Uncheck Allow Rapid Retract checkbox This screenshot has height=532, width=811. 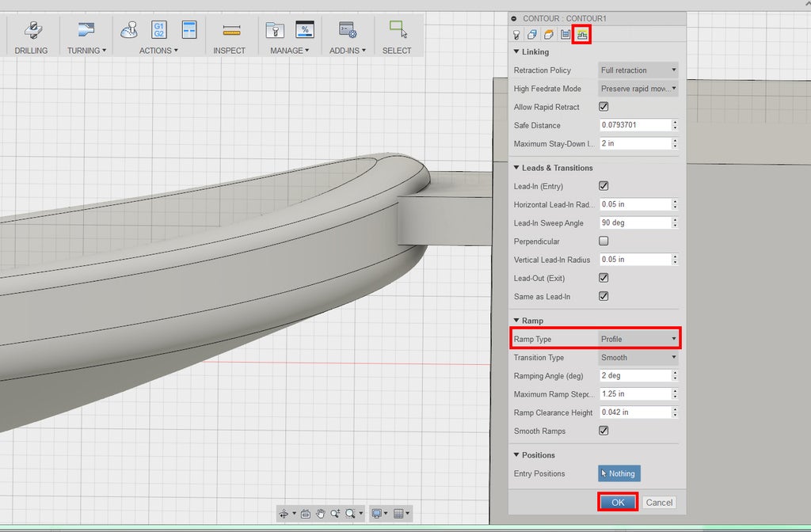tap(603, 107)
